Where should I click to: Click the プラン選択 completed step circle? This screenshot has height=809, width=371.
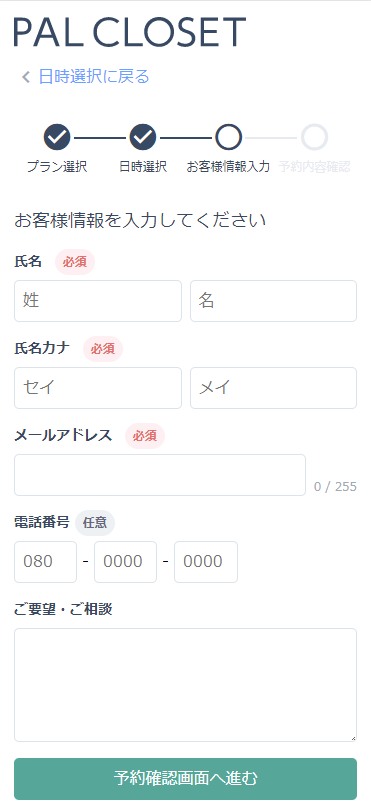coord(57,137)
